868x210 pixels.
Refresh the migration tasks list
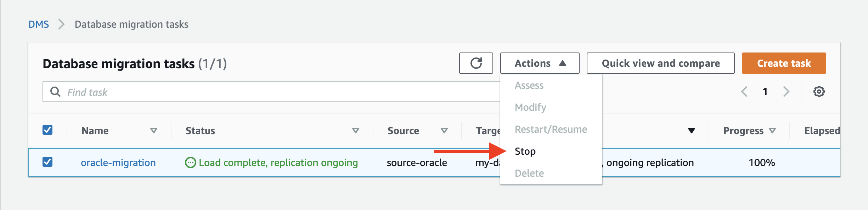point(476,63)
